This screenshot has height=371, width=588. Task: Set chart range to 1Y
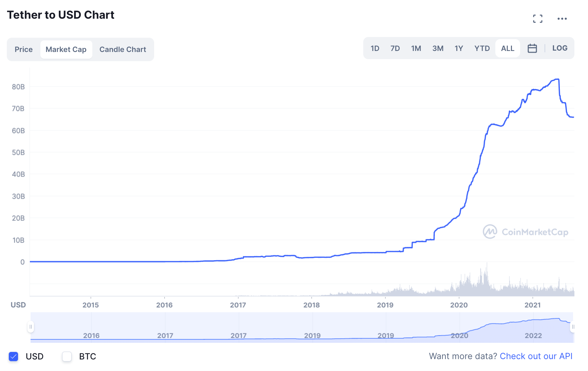click(x=459, y=48)
